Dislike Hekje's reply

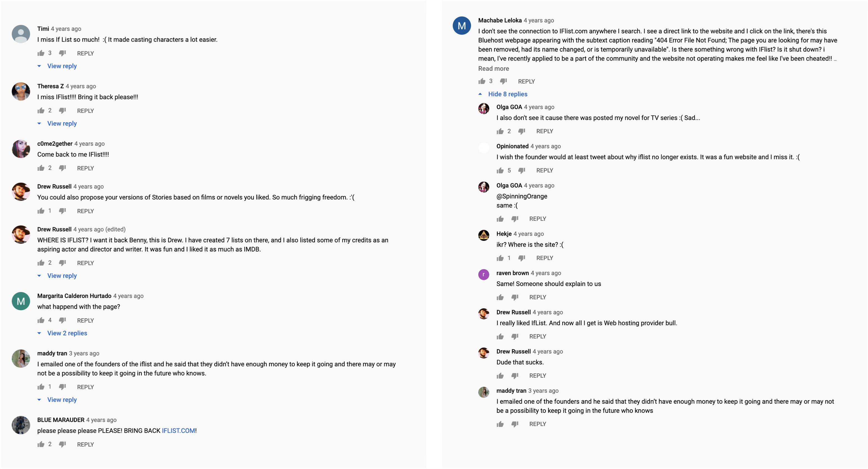coord(522,258)
